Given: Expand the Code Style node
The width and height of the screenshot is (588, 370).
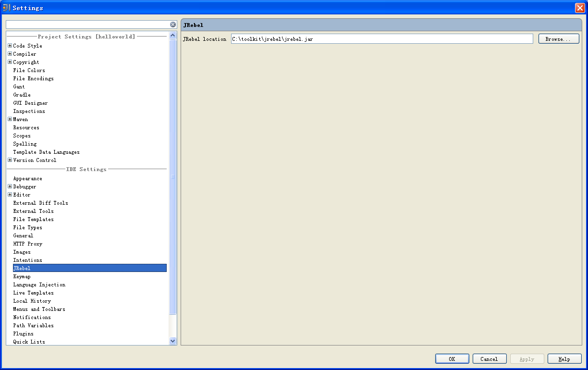Looking at the screenshot, I should tap(10, 46).
